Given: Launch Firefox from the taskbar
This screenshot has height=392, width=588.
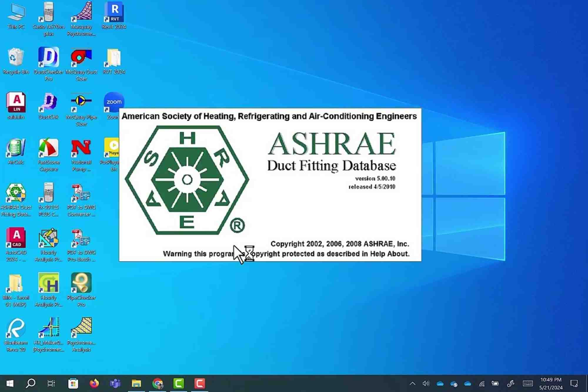Looking at the screenshot, I should click(x=94, y=383).
